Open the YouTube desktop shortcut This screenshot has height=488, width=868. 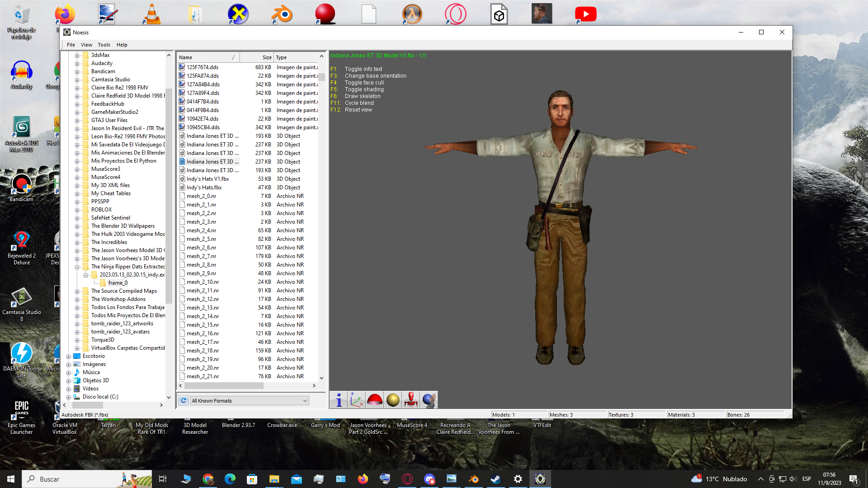(586, 14)
